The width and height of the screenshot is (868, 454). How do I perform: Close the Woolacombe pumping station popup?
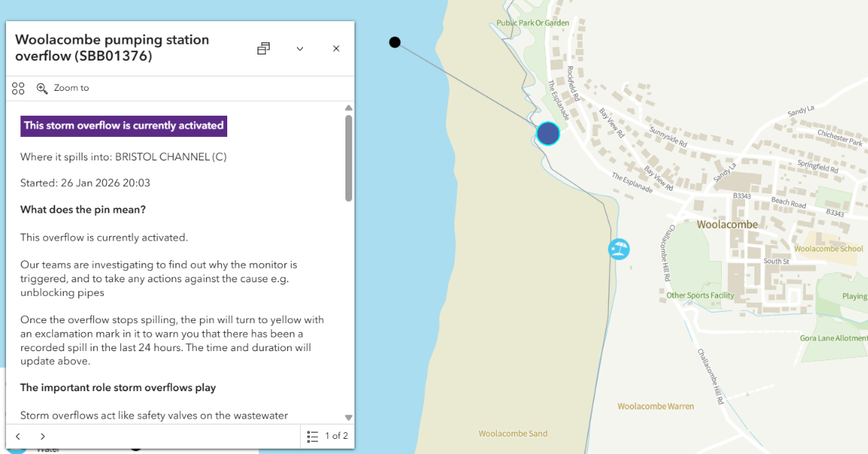point(336,48)
